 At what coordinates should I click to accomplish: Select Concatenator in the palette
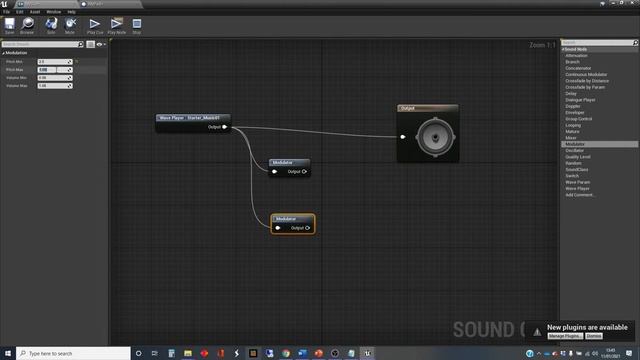(x=578, y=68)
